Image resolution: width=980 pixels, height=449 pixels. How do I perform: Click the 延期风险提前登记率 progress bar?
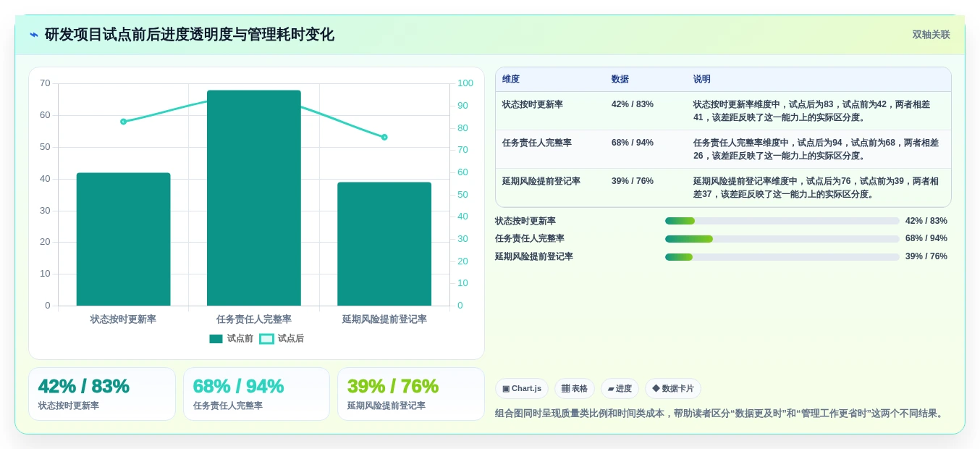click(x=782, y=256)
